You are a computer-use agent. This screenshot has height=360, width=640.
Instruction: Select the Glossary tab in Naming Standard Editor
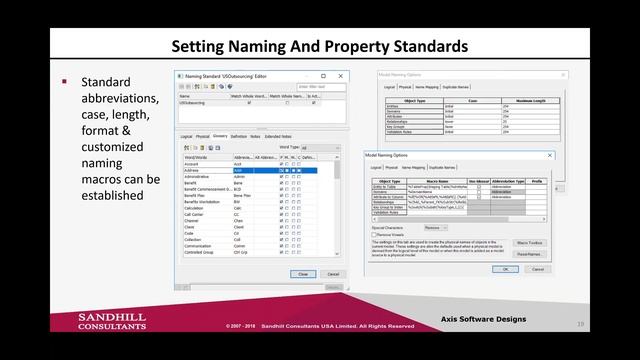[x=220, y=136]
